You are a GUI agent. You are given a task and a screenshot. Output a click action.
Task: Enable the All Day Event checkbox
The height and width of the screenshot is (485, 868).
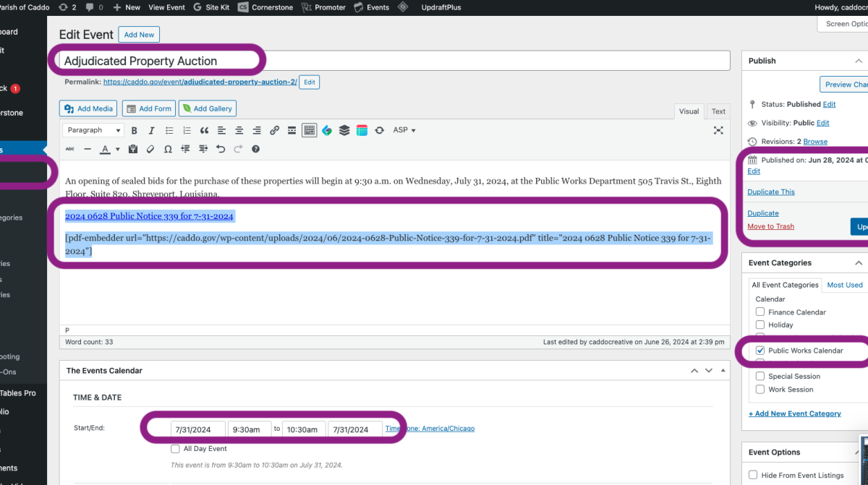(175, 449)
